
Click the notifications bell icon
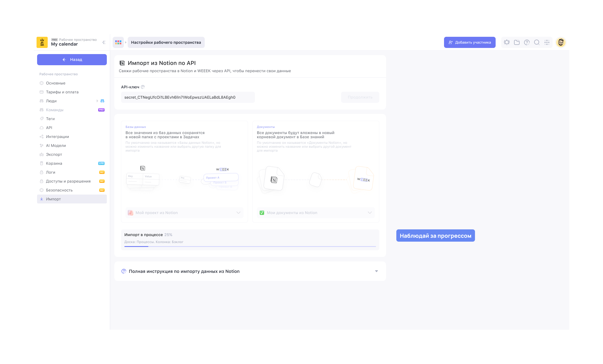pos(507,42)
